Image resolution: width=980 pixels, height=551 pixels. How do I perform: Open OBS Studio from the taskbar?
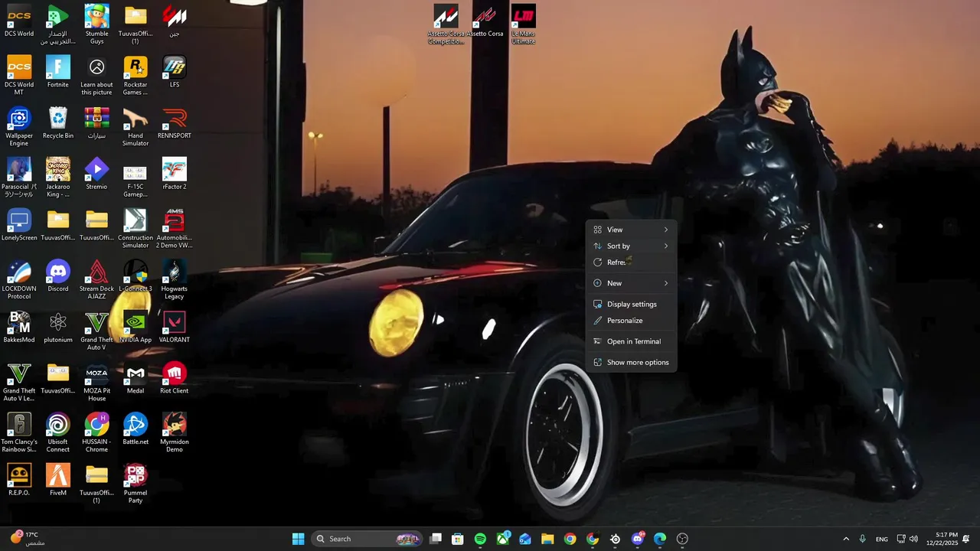pyautogui.click(x=682, y=539)
